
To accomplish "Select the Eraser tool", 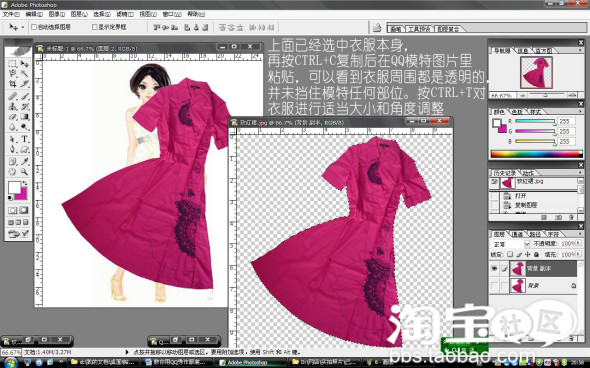I will 13,117.
